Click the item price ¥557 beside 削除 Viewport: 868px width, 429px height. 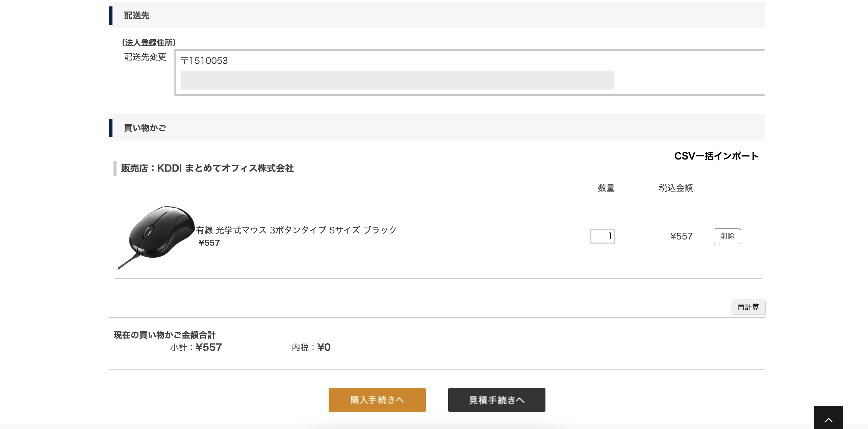681,236
